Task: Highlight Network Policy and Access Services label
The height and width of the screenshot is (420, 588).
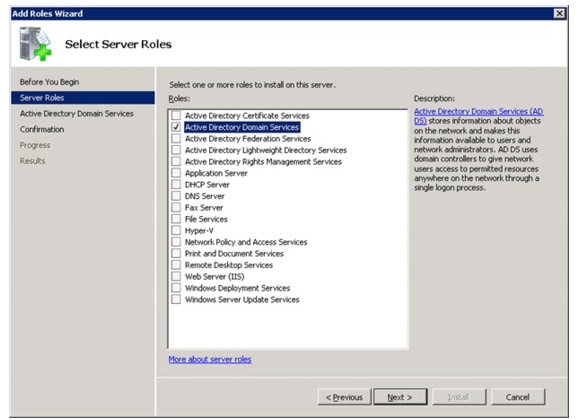Action: (x=246, y=242)
